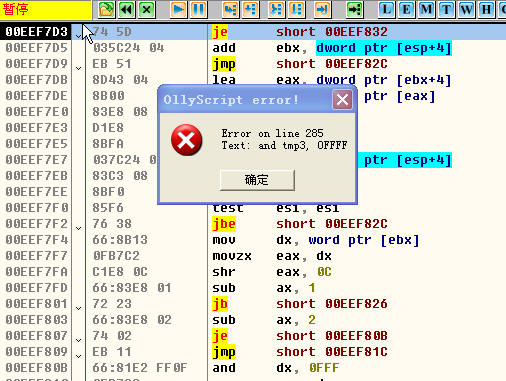The width and height of the screenshot is (506, 381).
Task: Click the green Go to address icon
Action: [x=354, y=9]
